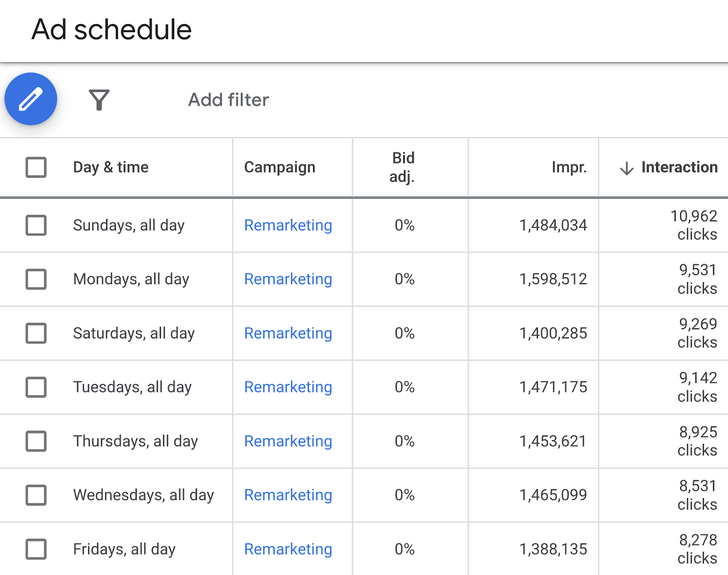Open the Remarketing campaign in the Sundays row
The image size is (728, 575).
point(288,225)
